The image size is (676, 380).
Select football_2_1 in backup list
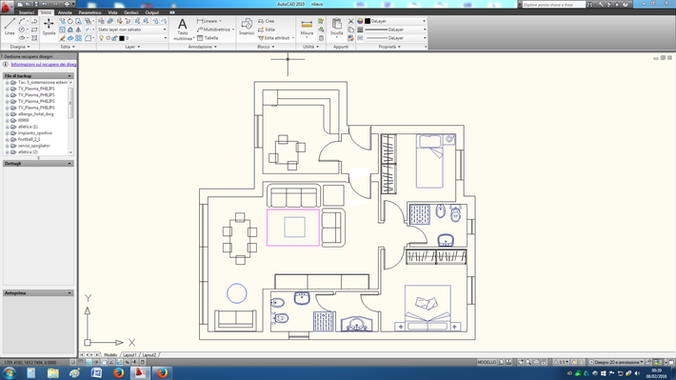coord(29,140)
